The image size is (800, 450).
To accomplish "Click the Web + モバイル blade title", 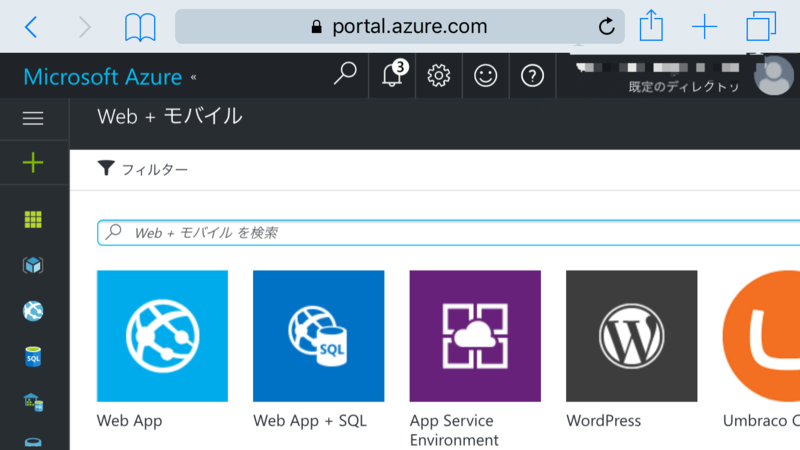I will coord(170,116).
